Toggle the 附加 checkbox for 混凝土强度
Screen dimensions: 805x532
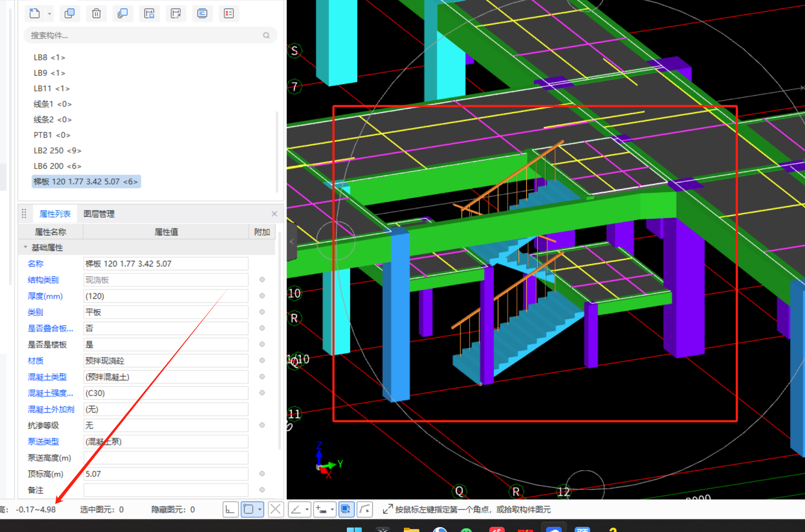click(262, 393)
